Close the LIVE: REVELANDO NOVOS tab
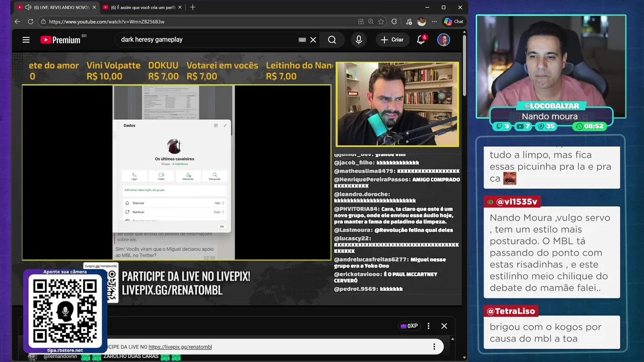 [94, 8]
